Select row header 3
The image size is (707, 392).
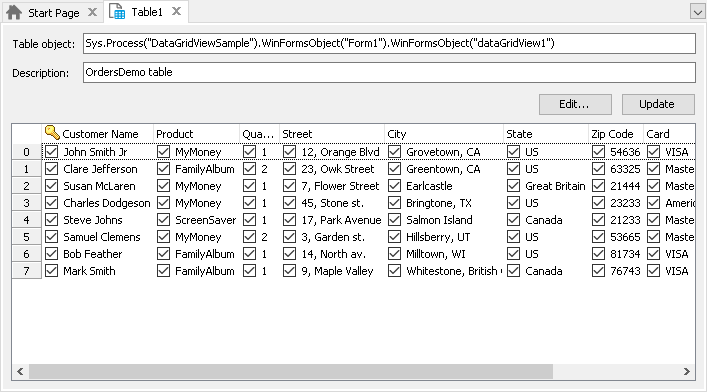pos(27,203)
